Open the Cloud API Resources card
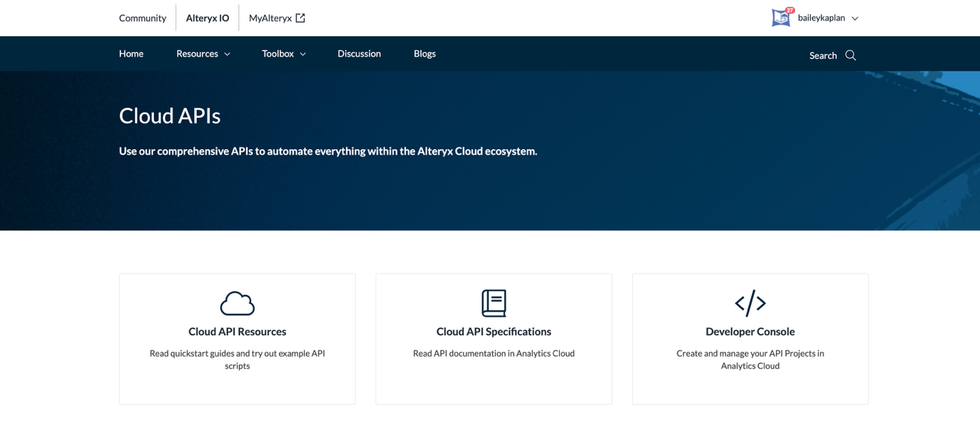The width and height of the screenshot is (980, 438). (237, 338)
